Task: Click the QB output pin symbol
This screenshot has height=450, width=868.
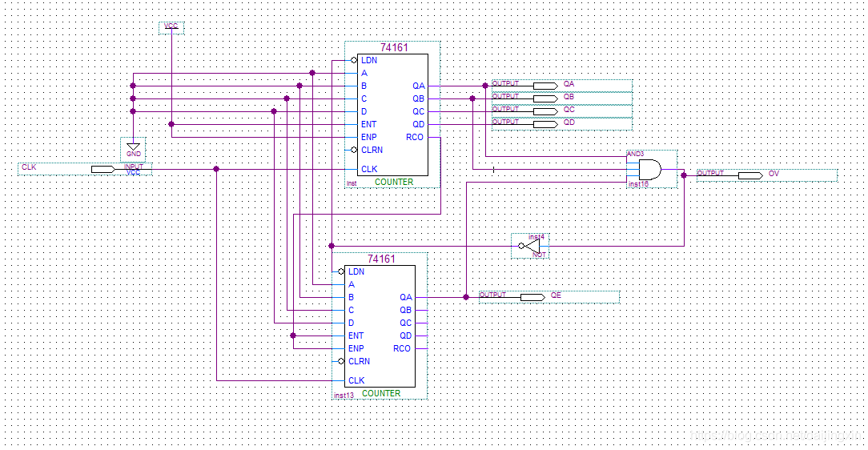Action: [x=545, y=98]
